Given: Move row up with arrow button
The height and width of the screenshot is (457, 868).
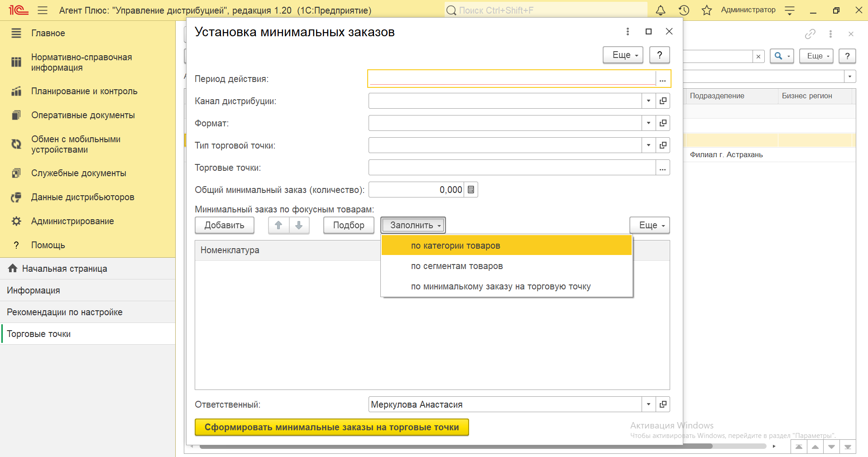Looking at the screenshot, I should 278,225.
